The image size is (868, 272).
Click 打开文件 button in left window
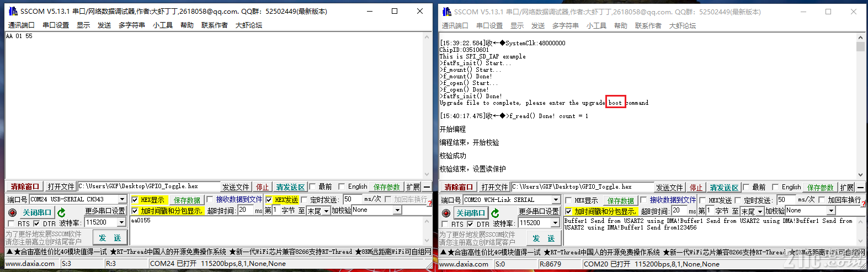pos(61,186)
